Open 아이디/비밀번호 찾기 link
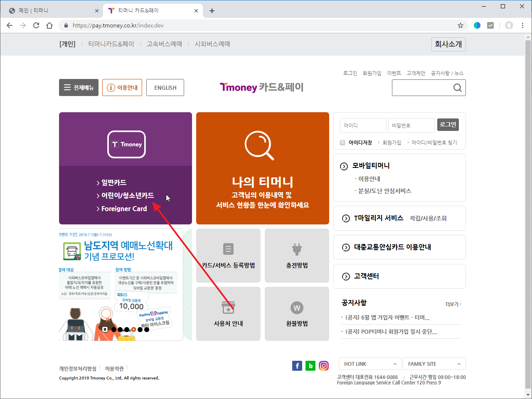 434,143
